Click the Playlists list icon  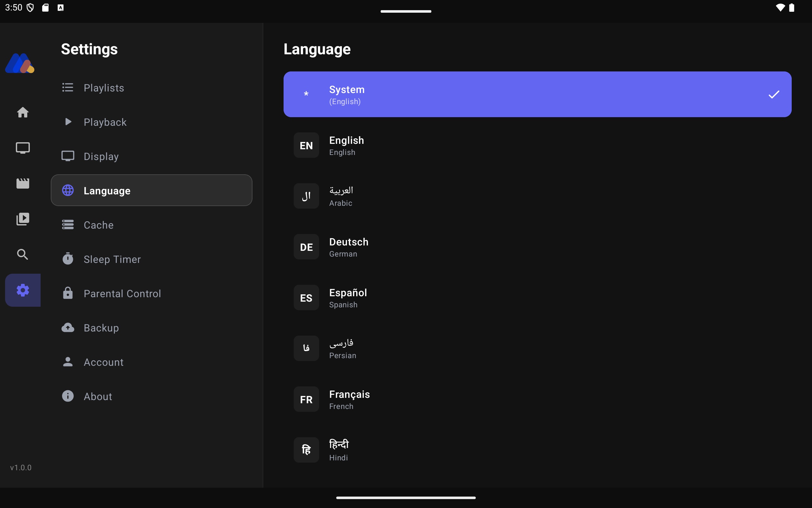click(68, 88)
